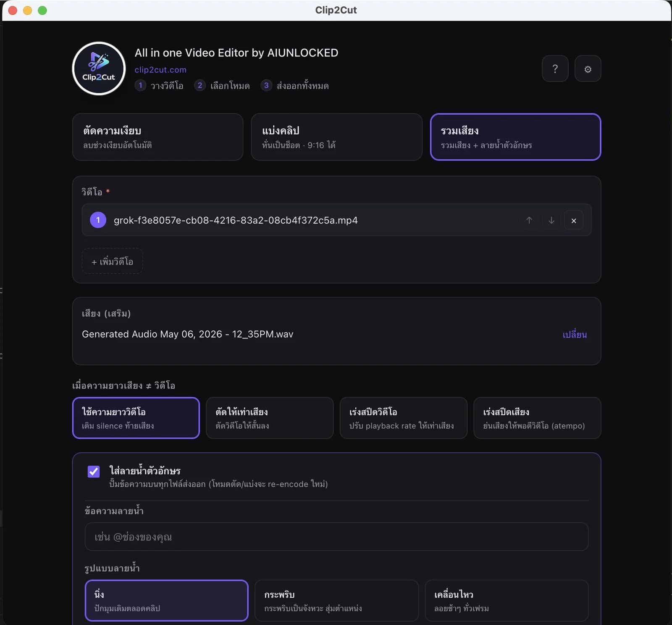672x625 pixels.
Task: Switch to the ตัดความเงียบ mode
Action: pyautogui.click(x=157, y=137)
